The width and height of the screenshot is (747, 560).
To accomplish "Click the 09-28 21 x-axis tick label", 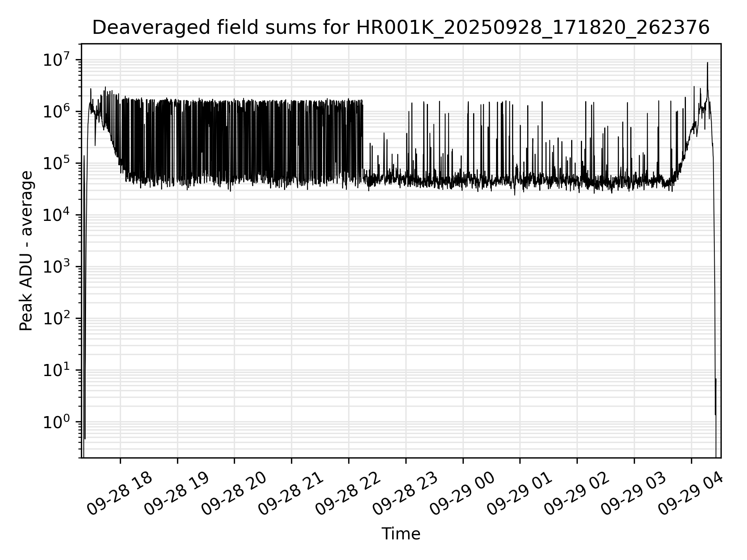I will click(x=291, y=493).
